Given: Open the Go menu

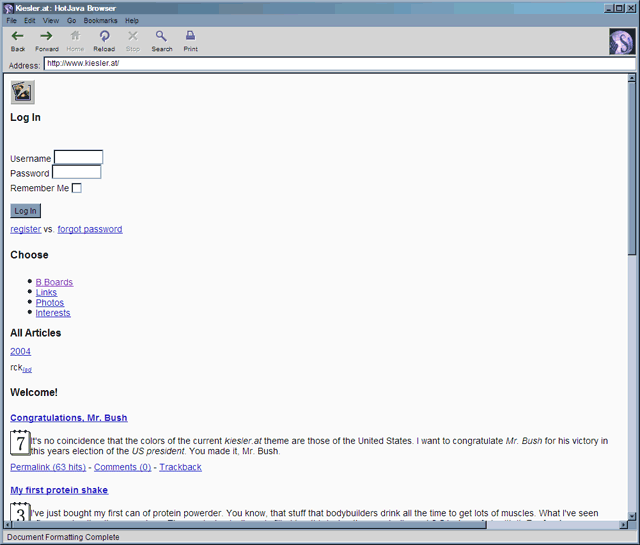Looking at the screenshot, I should (x=71, y=20).
